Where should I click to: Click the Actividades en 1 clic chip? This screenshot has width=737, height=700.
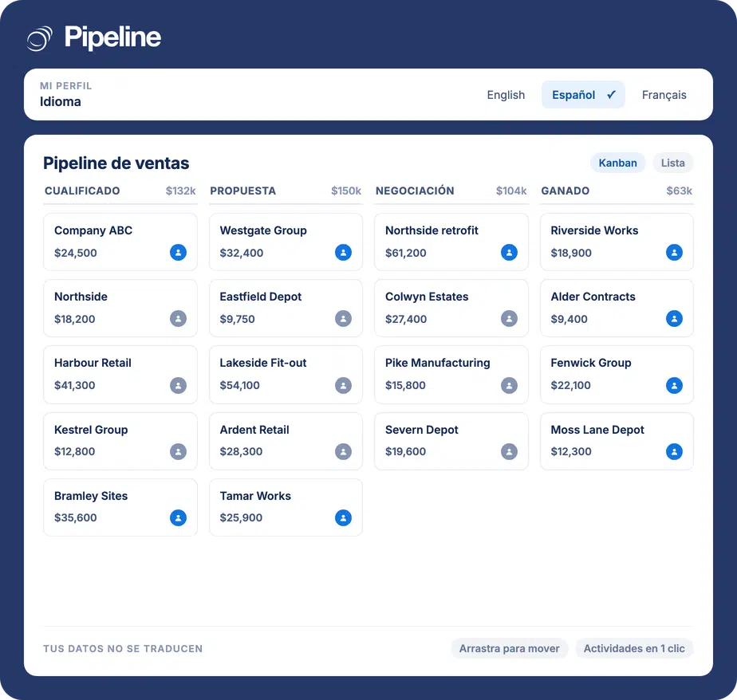pos(634,648)
